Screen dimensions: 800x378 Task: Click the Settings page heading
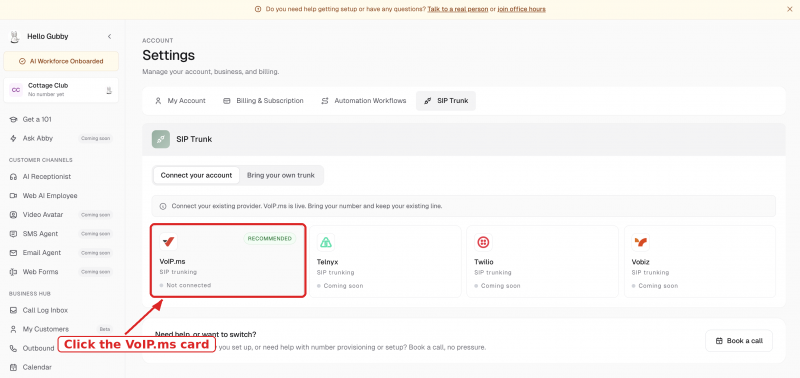[x=168, y=55]
